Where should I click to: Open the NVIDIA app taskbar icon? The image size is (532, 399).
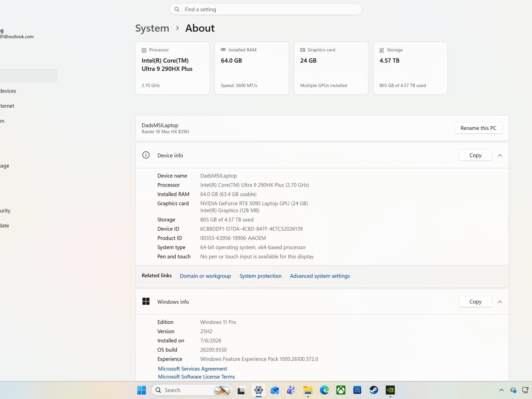[x=390, y=390]
